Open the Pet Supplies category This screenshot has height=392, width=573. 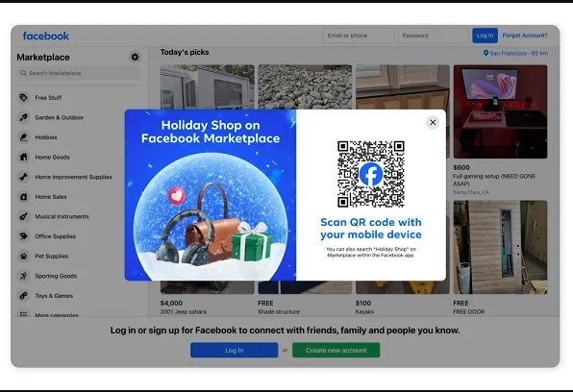point(52,257)
